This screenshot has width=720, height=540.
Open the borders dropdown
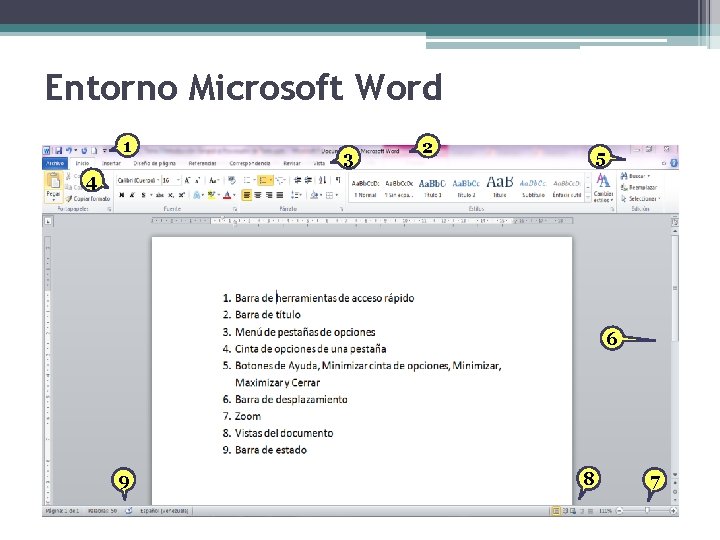[332, 195]
